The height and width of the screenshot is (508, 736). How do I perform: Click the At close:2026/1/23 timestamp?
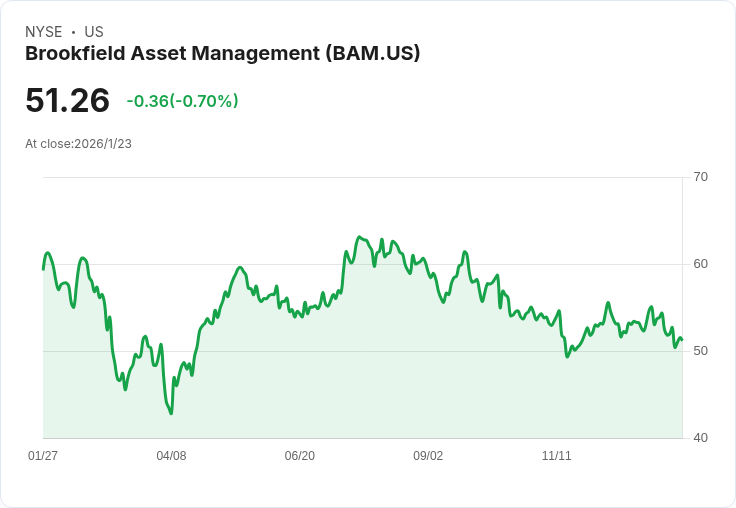point(78,144)
